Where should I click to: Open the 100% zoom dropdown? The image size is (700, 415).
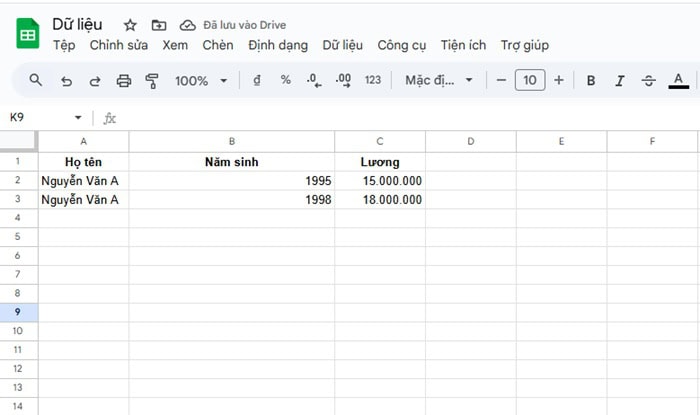pyautogui.click(x=202, y=80)
